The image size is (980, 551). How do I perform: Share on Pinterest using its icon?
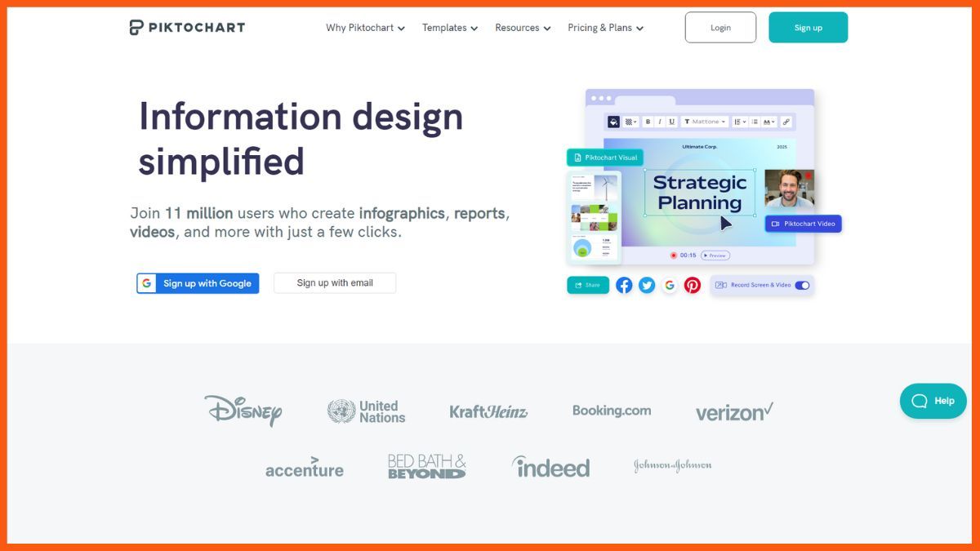pos(693,285)
